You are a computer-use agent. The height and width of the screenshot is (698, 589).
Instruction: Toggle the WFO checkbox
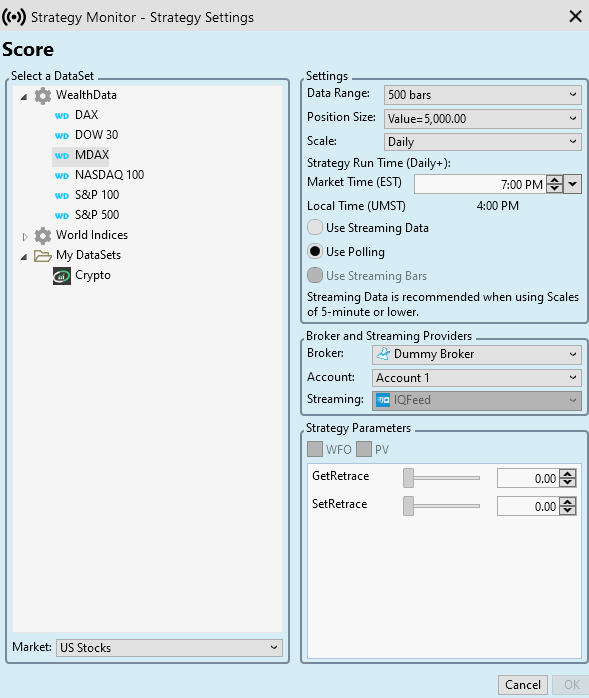pyautogui.click(x=315, y=449)
